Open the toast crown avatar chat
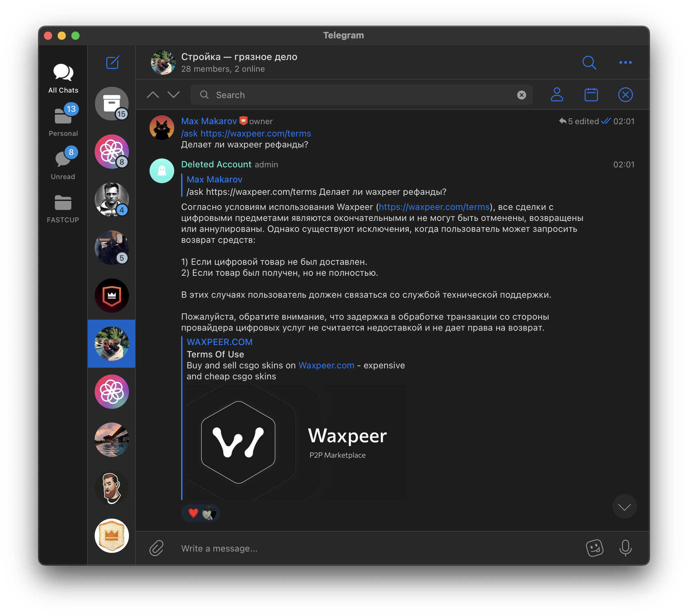Image resolution: width=688 pixels, height=616 pixels. (x=112, y=535)
